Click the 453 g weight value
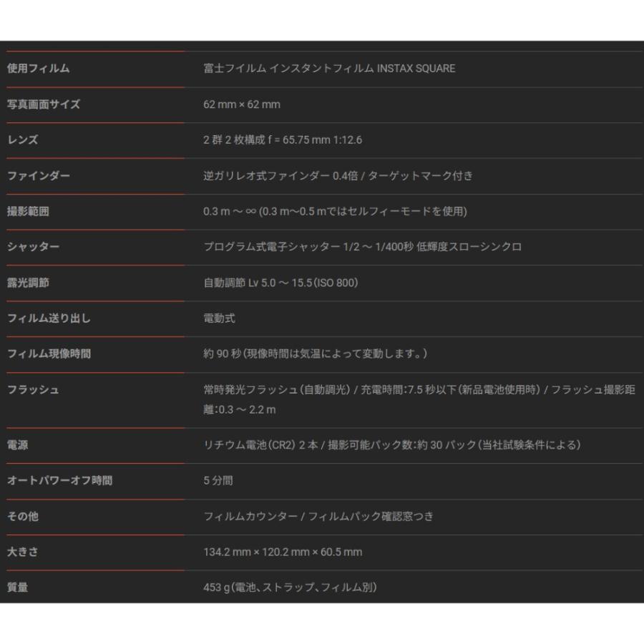Image resolution: width=644 pixels, height=644 pixels. (x=290, y=587)
